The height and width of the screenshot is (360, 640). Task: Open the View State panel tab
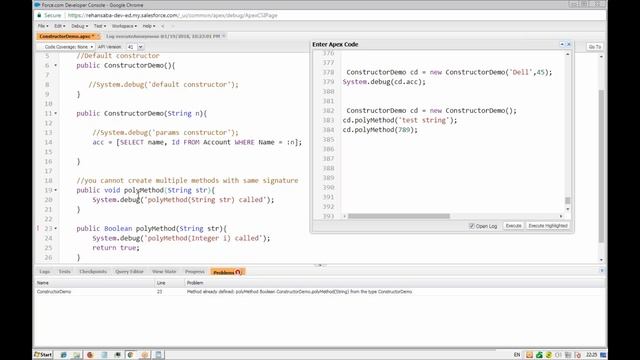pos(164,272)
